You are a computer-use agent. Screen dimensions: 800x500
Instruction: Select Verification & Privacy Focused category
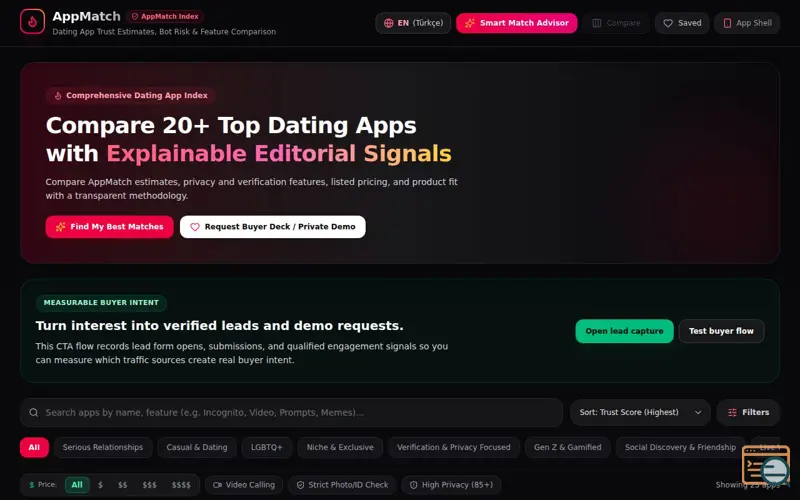454,447
